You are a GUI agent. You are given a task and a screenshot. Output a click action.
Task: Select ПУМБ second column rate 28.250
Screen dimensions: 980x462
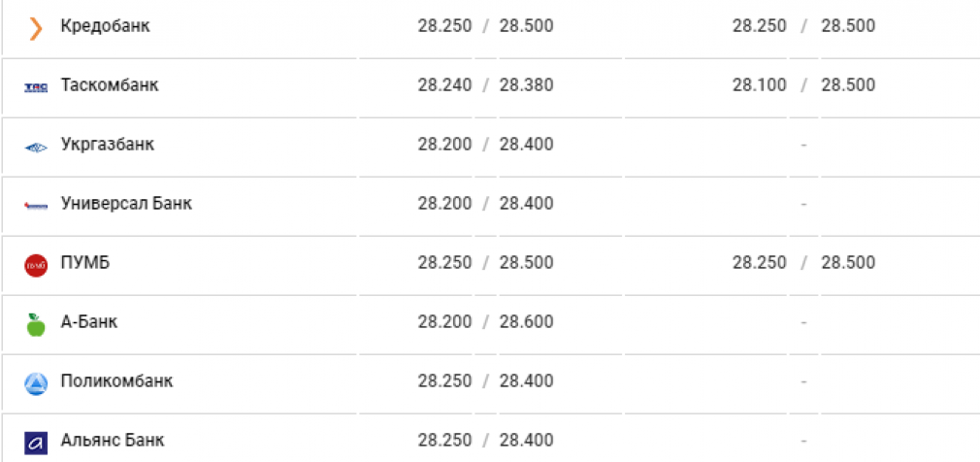point(760,263)
